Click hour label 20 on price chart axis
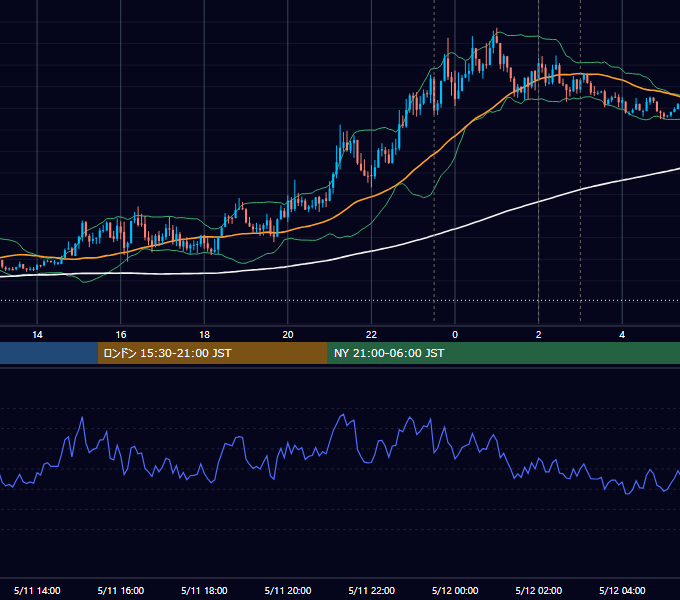Screen dimensions: 680x600 click(288, 335)
